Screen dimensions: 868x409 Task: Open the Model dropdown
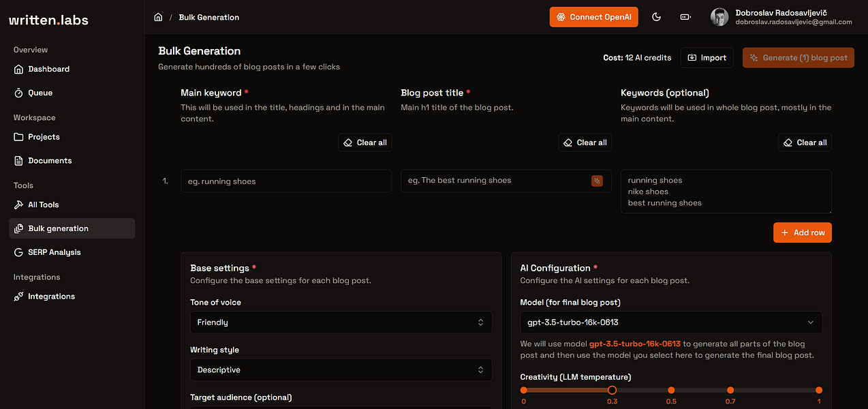(x=671, y=322)
